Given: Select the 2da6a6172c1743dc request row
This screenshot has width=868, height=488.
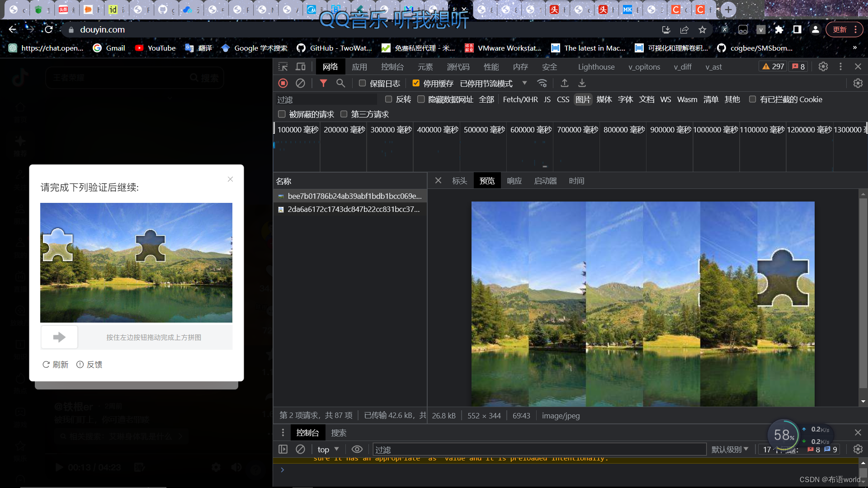Looking at the screenshot, I should coord(353,209).
